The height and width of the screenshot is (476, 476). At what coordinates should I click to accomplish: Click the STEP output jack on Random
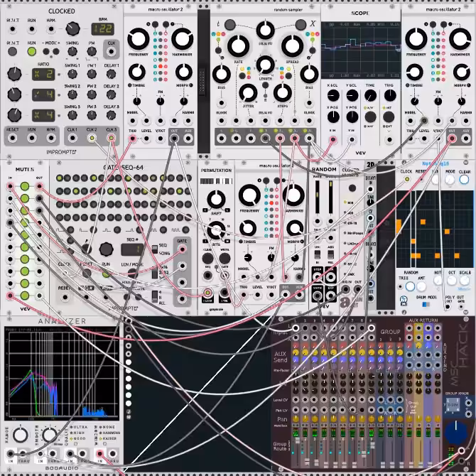click(318, 277)
